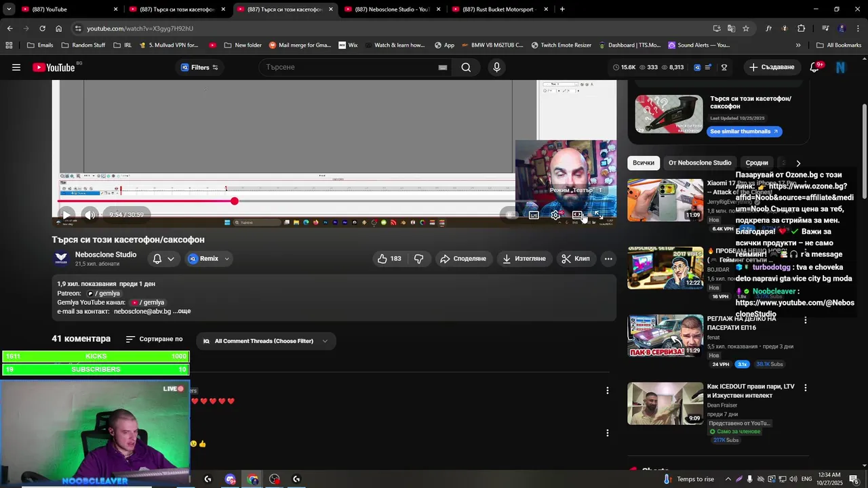Open options for РЕГЛАЖ НА ДЕЛКО video
This screenshot has width=868, height=488.
coord(806,320)
